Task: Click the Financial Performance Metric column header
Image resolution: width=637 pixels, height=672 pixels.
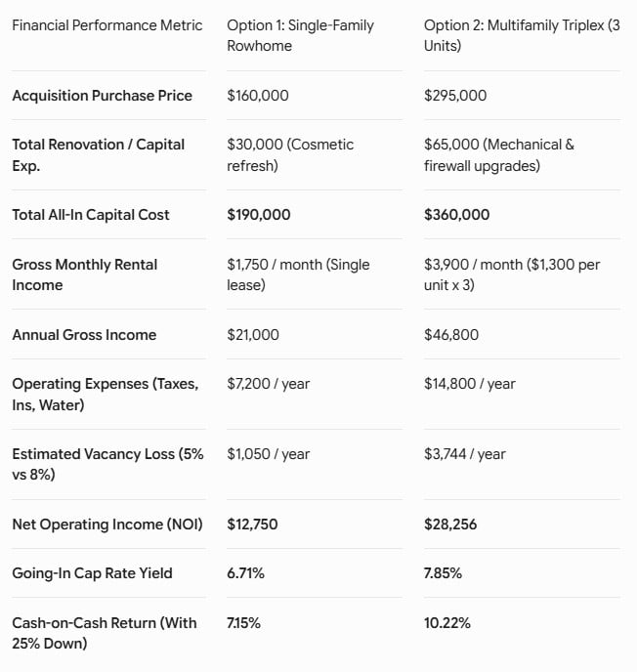Action: pos(107,25)
